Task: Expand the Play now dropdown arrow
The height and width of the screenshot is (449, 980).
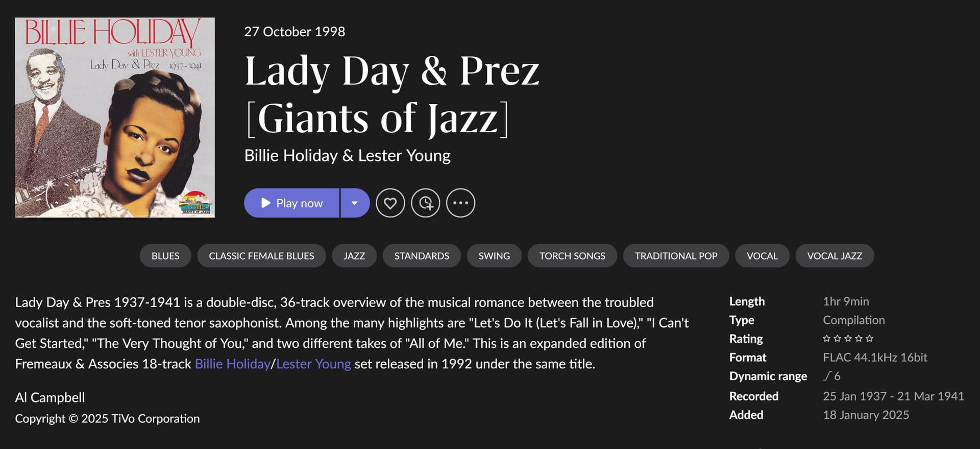Action: tap(355, 203)
